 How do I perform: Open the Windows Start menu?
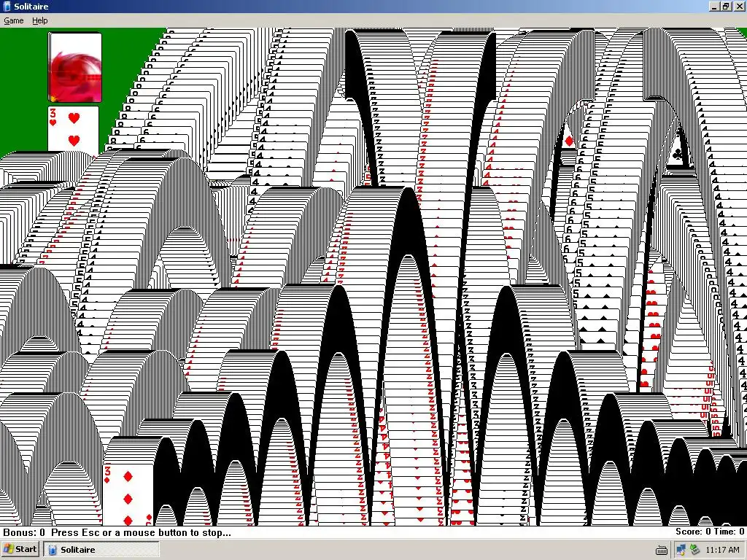coord(20,549)
